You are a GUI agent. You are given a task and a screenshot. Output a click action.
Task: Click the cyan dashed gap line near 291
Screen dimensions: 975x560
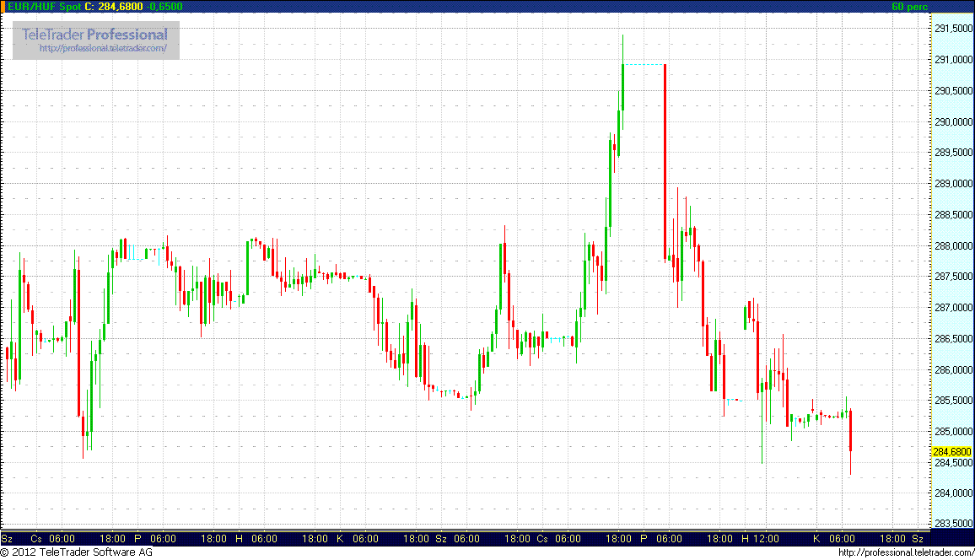pyautogui.click(x=644, y=65)
